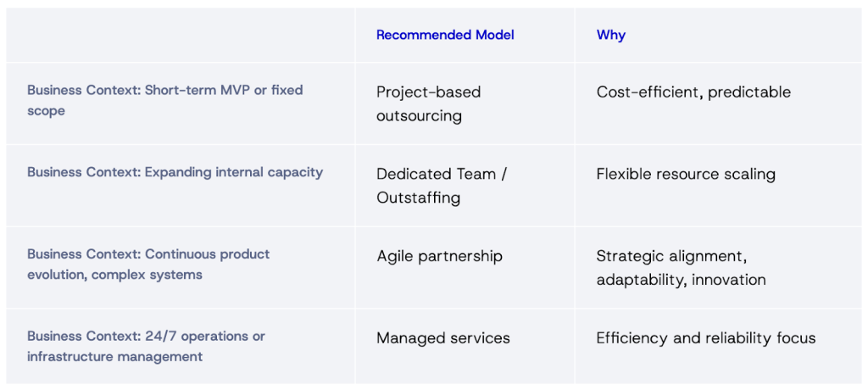This screenshot has height=390, width=868.
Task: Click the "Efficiency and reliability focus" cell
Action: (x=705, y=338)
